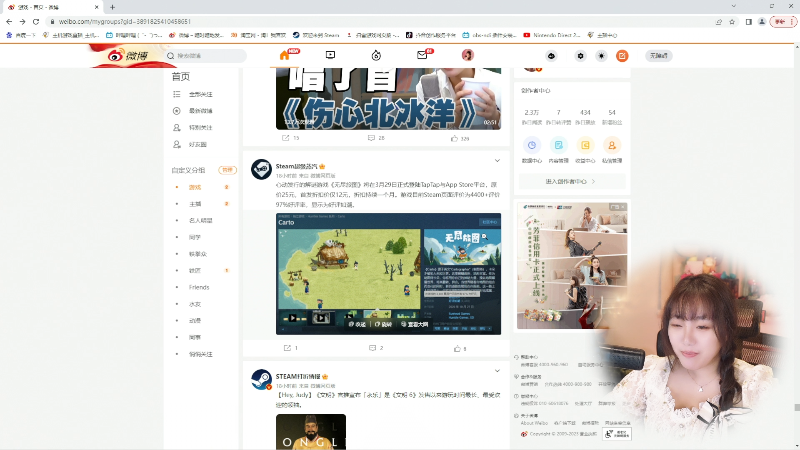Open the video tab icon in Weibo header
Screen dimensions: 800x450
pyautogui.click(x=330, y=55)
